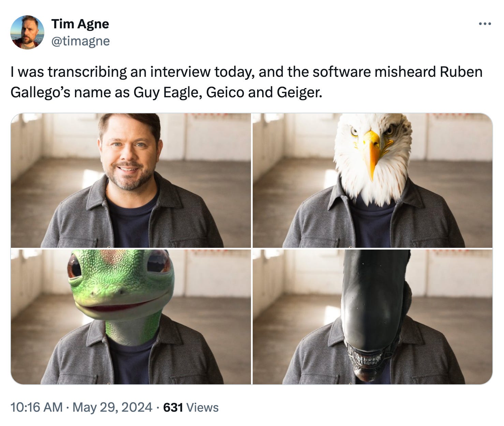This screenshot has width=504, height=426.
Task: Click the tweet's first line of text
Action: point(247,72)
